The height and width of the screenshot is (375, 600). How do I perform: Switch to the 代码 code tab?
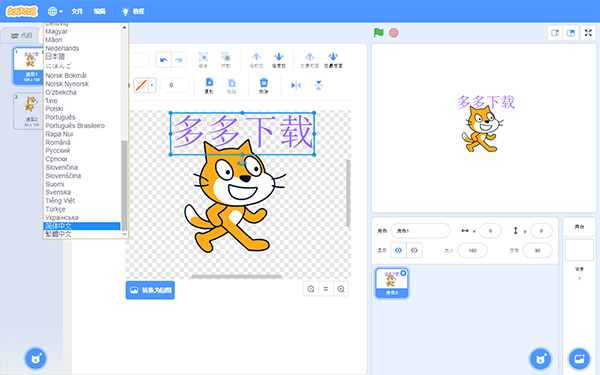coord(22,36)
